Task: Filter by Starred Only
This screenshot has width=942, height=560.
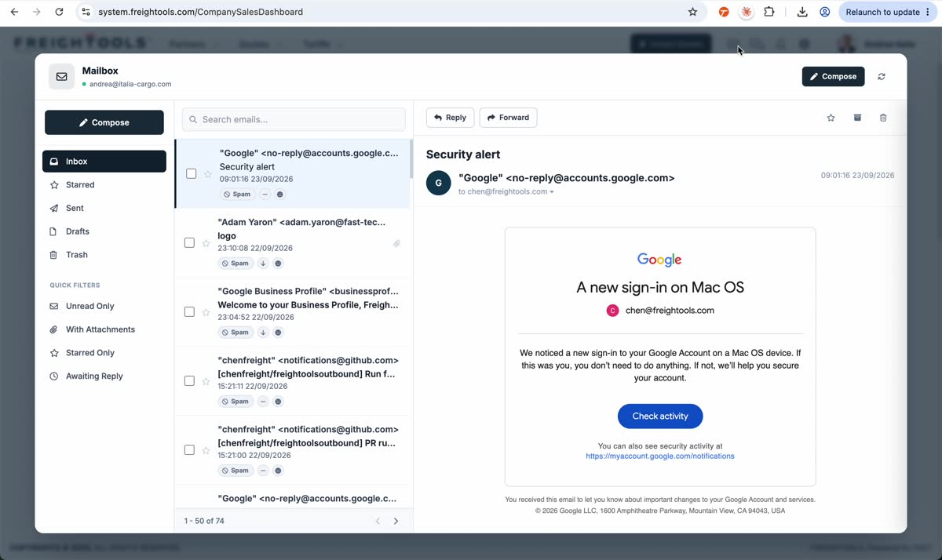Action: tap(104, 353)
